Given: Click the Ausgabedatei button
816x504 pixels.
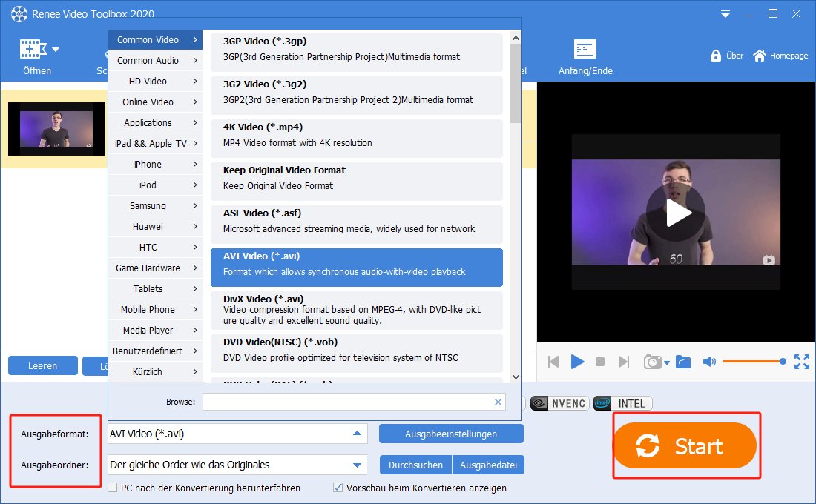Looking at the screenshot, I should [x=488, y=465].
